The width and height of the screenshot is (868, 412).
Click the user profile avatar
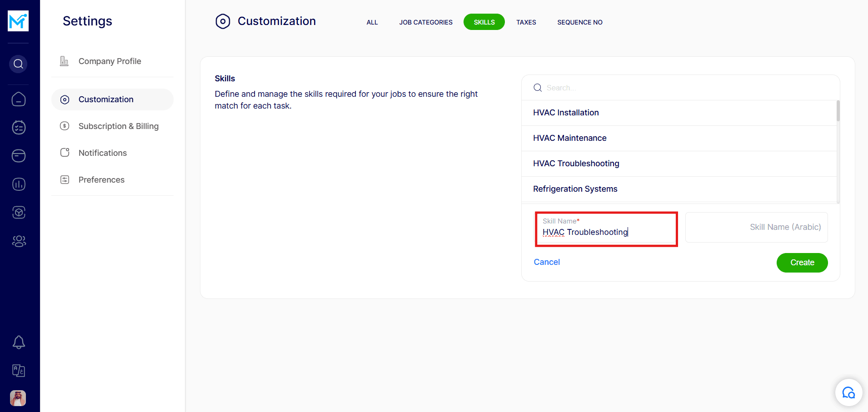[18, 398]
